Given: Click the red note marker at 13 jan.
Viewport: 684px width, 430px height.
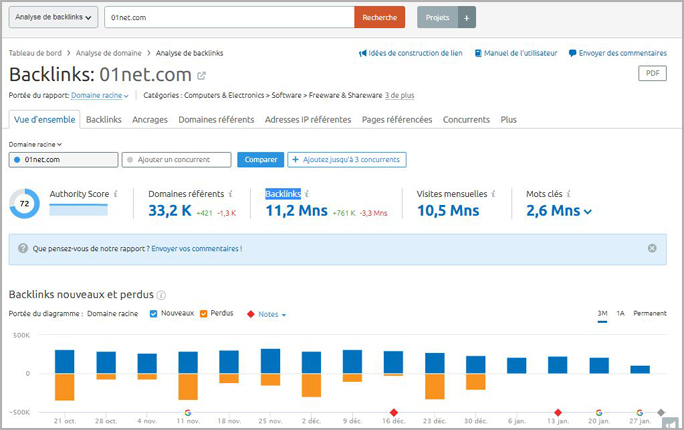Looking at the screenshot, I should tap(557, 413).
